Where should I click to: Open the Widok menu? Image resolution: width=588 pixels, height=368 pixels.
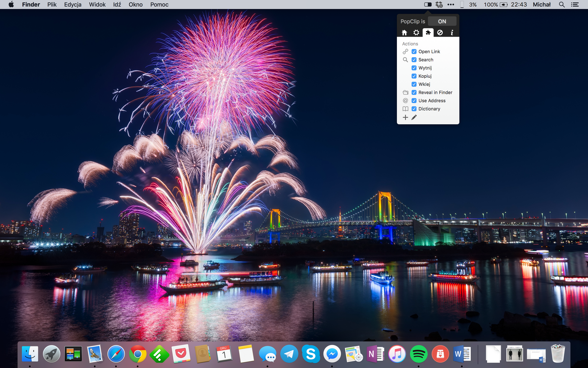click(97, 4)
